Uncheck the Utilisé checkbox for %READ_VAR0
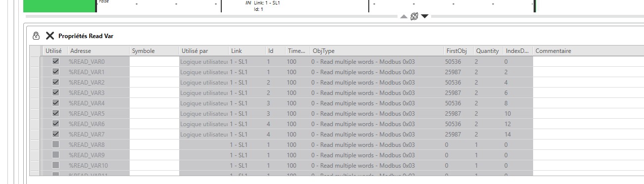 [x=55, y=62]
